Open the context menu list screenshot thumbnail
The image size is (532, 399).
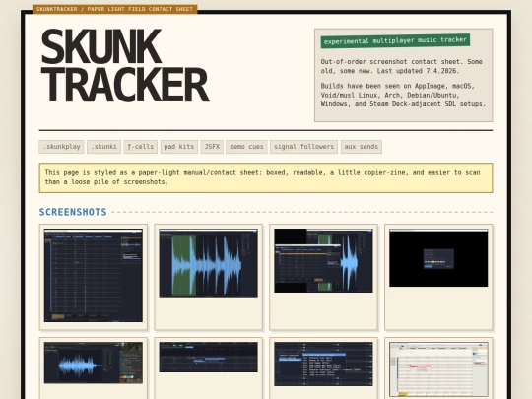(323, 365)
